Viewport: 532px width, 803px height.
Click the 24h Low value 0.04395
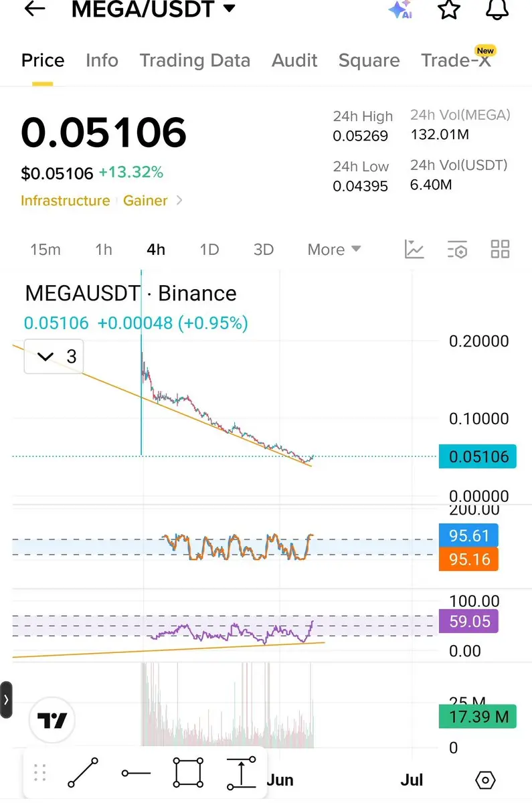pos(360,187)
